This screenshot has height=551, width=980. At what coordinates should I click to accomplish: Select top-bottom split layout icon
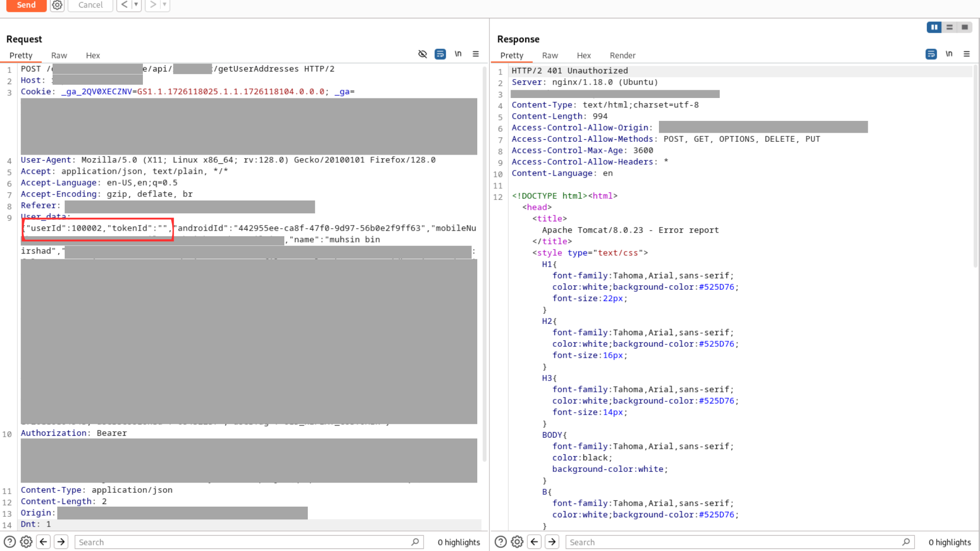pyautogui.click(x=949, y=27)
